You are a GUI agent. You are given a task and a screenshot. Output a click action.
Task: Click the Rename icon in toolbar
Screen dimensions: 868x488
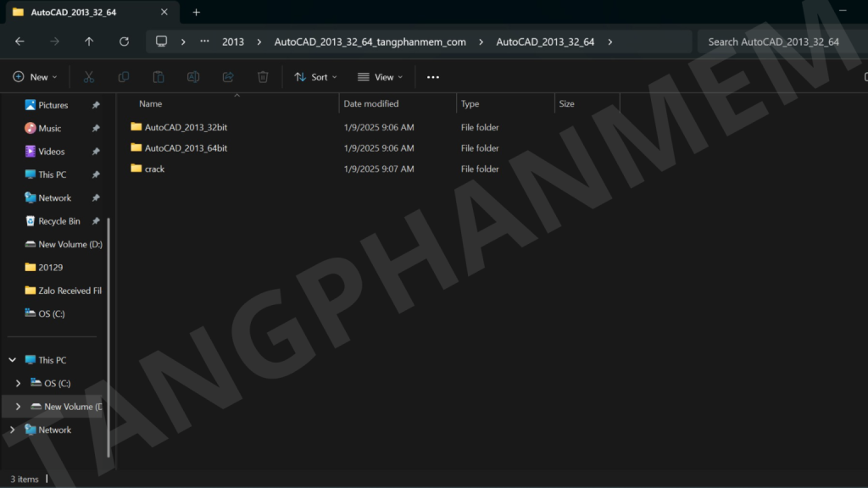pos(193,77)
